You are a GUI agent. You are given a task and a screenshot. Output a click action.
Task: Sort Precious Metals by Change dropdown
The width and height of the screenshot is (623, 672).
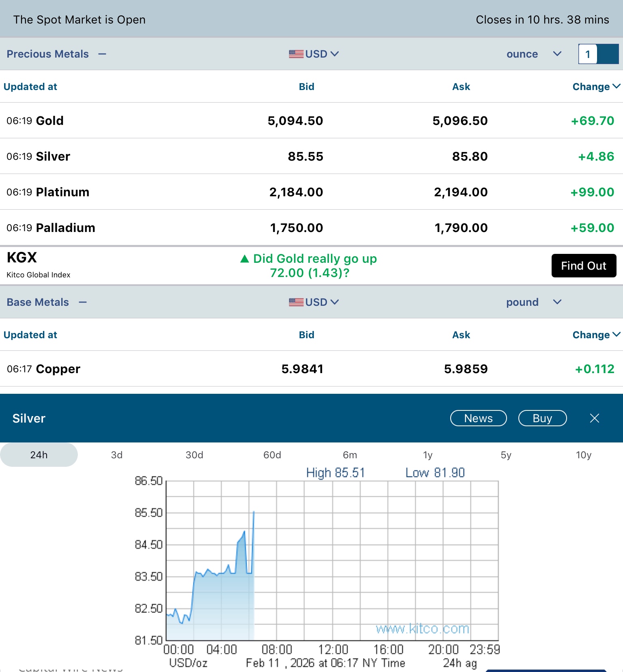(596, 86)
